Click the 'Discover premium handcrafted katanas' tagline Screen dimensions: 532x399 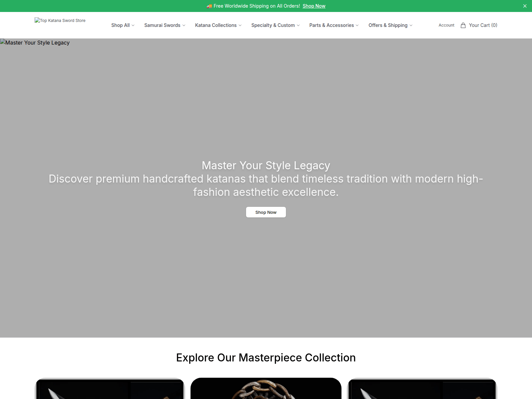(266, 185)
